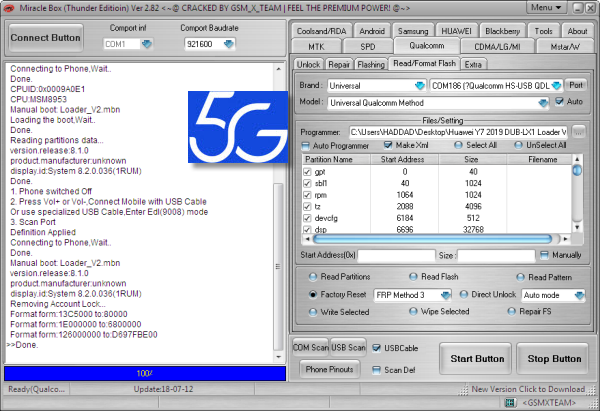
Task: Select the Read Partitions radio button
Action: tap(313, 277)
